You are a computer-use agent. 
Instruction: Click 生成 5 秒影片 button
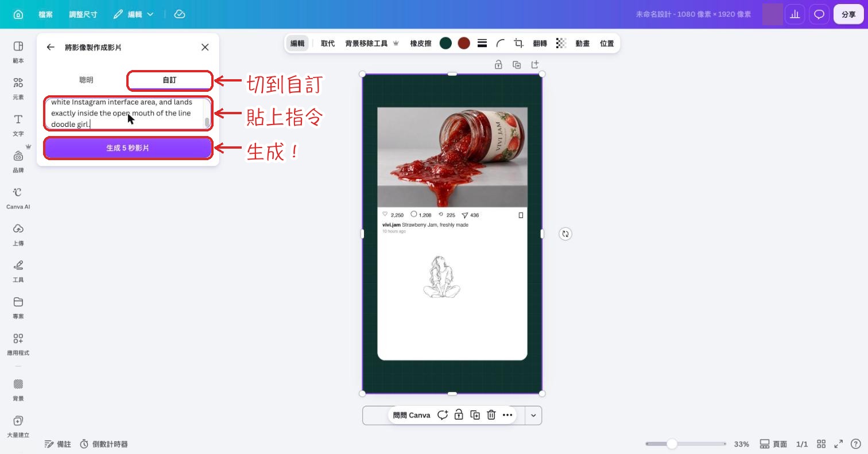click(x=127, y=148)
